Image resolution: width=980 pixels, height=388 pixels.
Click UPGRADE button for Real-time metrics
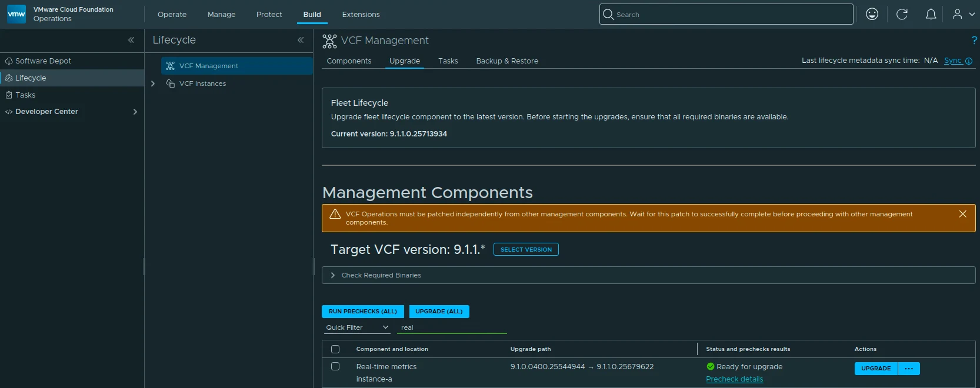876,369
